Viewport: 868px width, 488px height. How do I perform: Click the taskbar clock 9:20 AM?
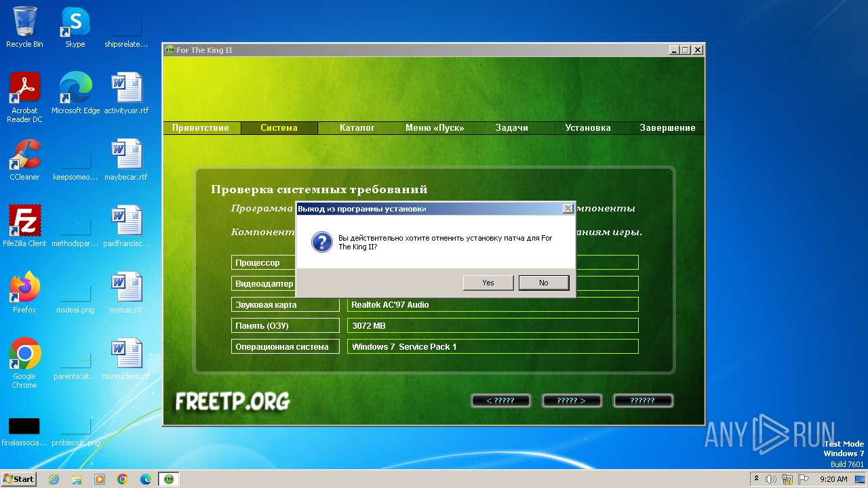click(x=833, y=479)
